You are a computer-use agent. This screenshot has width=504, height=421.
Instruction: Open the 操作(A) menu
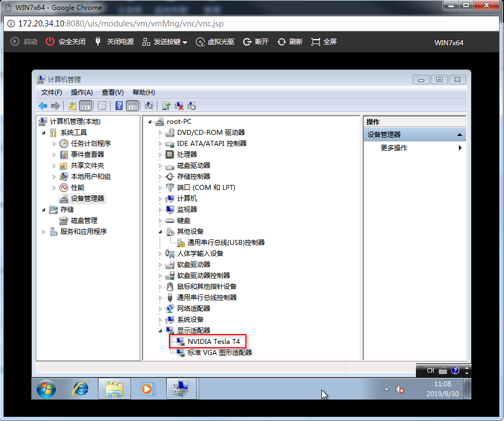(81, 92)
